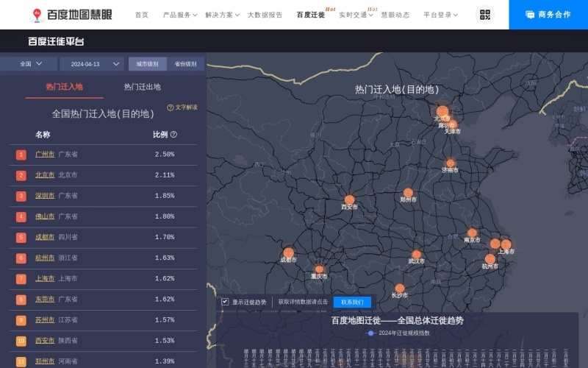This screenshot has height=368, width=588.
Task: Open 慧眼动态 in navigation
Action: [395, 15]
